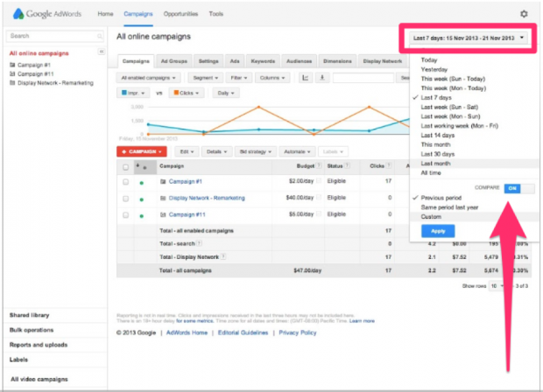Open the Daily interval dropdown
The width and height of the screenshot is (543, 392).
click(226, 93)
